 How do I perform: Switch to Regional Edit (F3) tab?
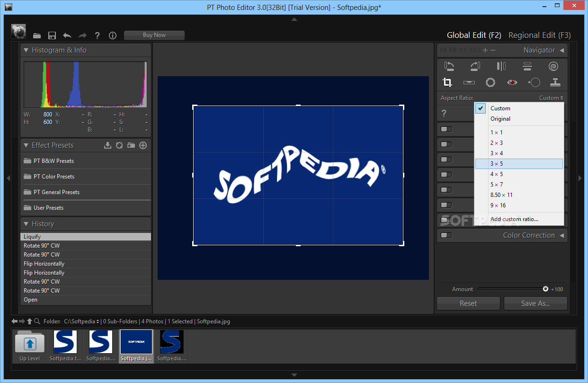pyautogui.click(x=539, y=35)
